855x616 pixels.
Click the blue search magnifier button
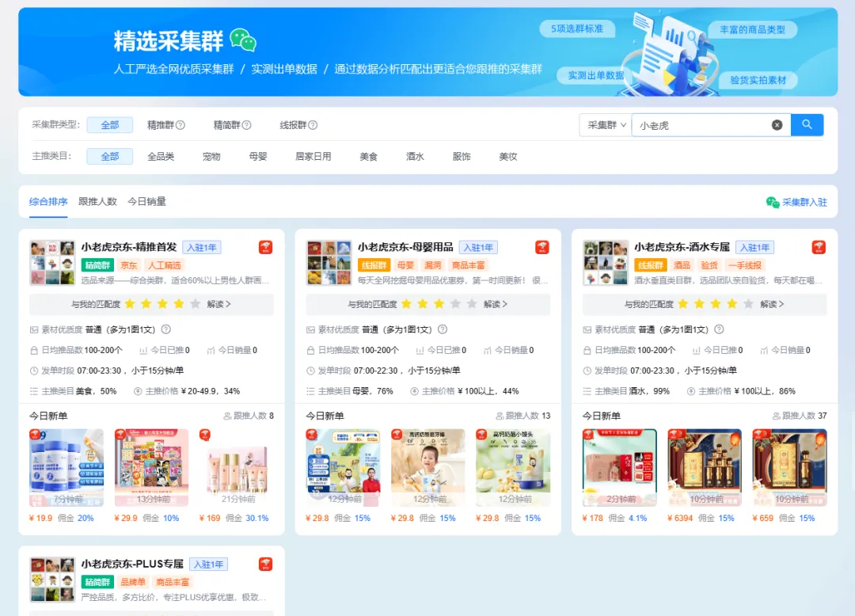(807, 125)
